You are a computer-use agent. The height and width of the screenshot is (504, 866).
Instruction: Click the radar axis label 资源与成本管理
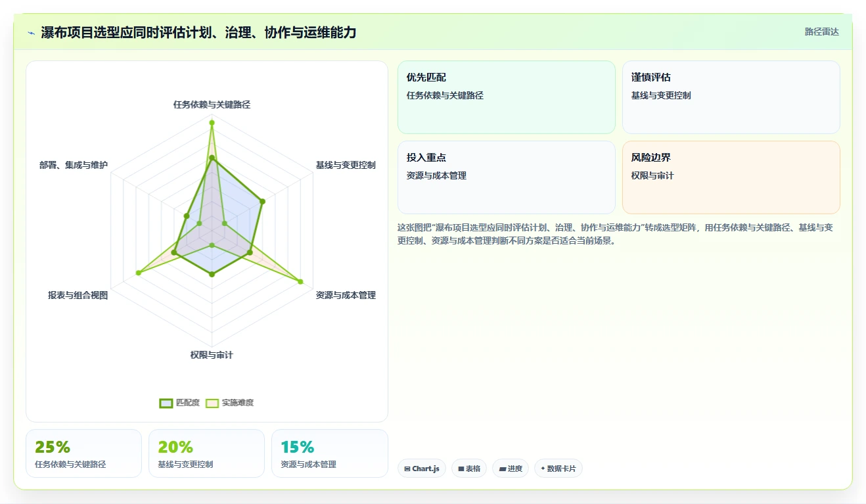click(346, 296)
